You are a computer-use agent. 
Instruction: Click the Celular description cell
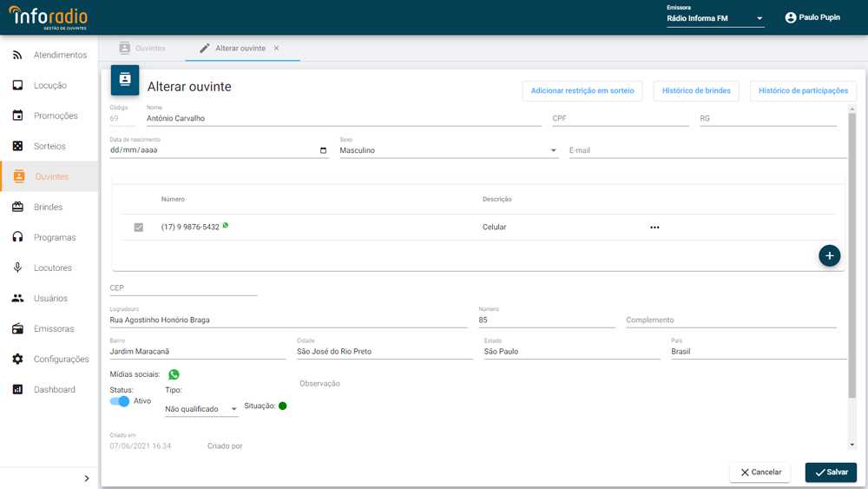(495, 227)
